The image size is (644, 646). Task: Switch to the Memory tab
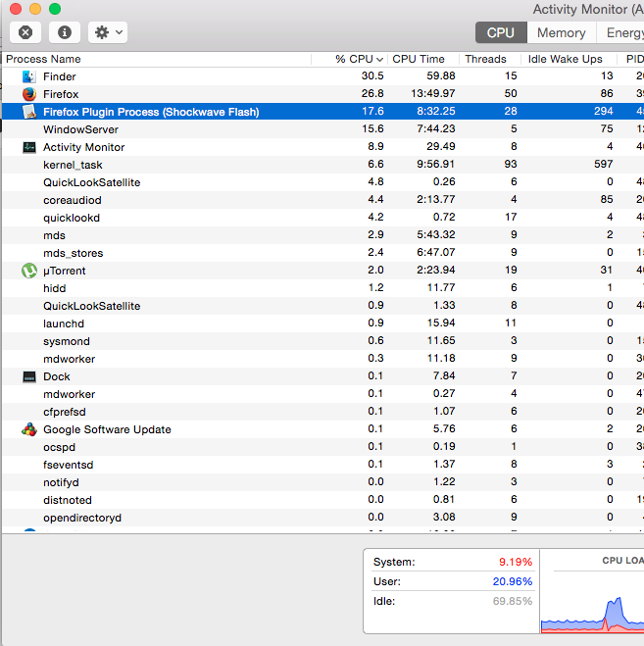(x=562, y=32)
